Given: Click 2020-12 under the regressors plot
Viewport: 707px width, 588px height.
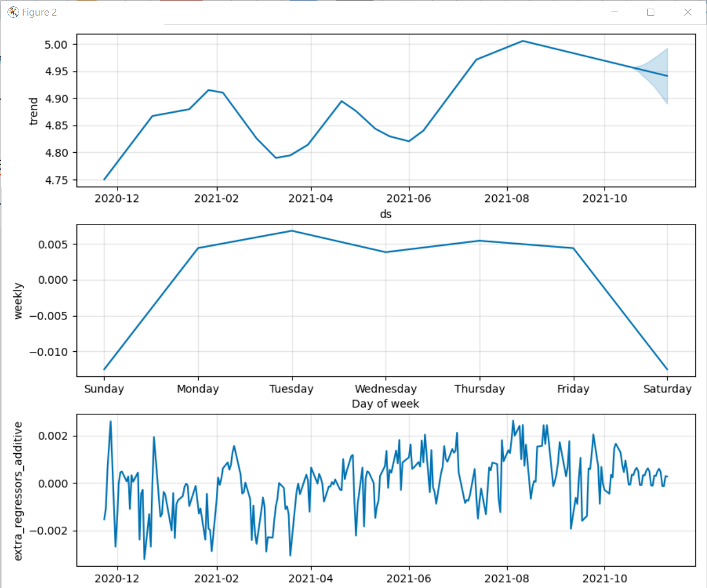Looking at the screenshot, I should coord(117,578).
